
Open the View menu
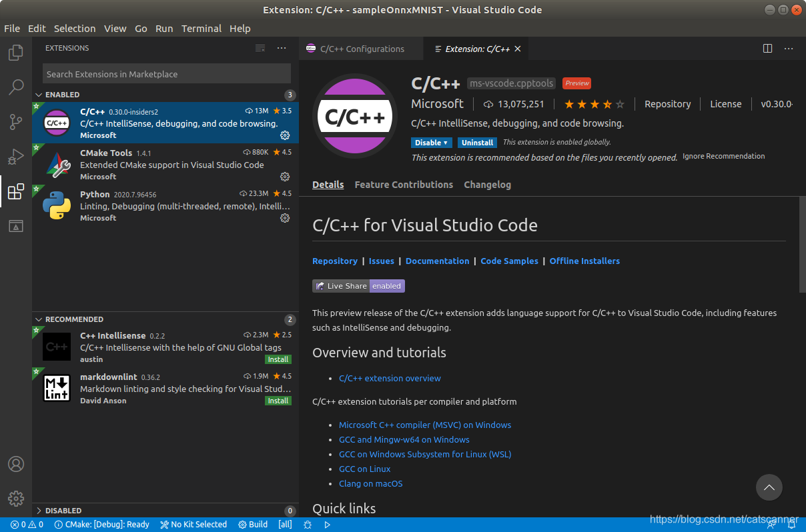click(115, 29)
